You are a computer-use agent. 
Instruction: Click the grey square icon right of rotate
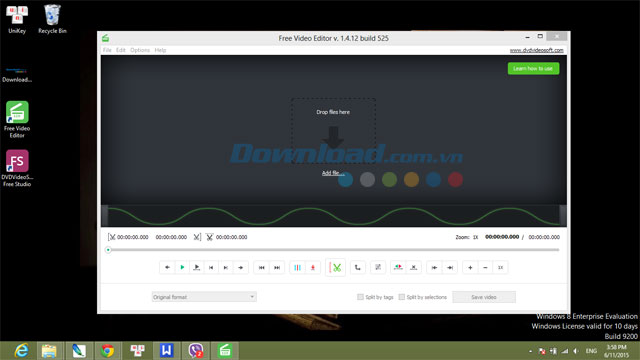(x=378, y=267)
